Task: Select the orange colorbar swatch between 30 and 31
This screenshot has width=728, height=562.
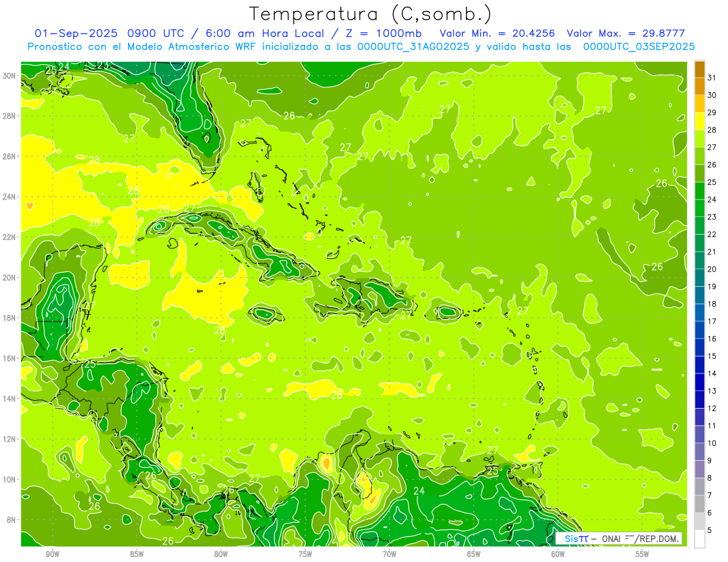Action: point(699,86)
